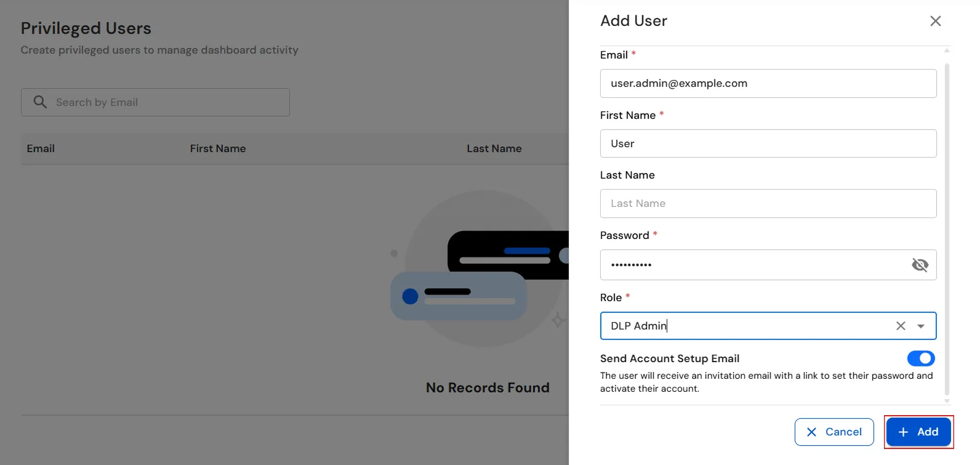
Task: Close the Add User panel
Action: (x=935, y=21)
